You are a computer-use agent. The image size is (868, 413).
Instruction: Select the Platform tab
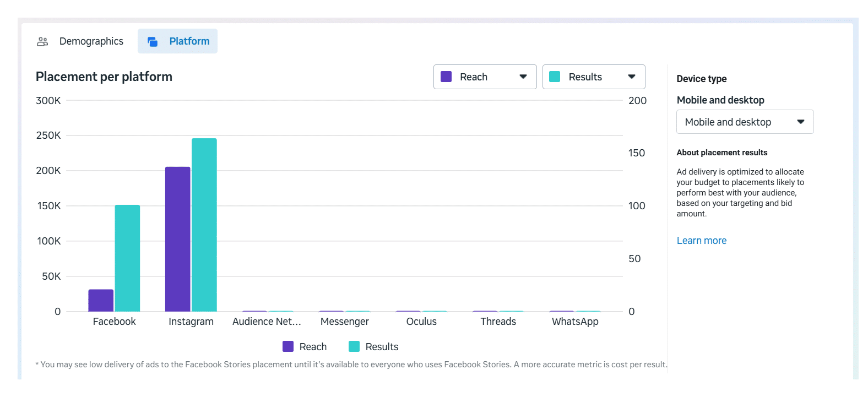tap(189, 41)
